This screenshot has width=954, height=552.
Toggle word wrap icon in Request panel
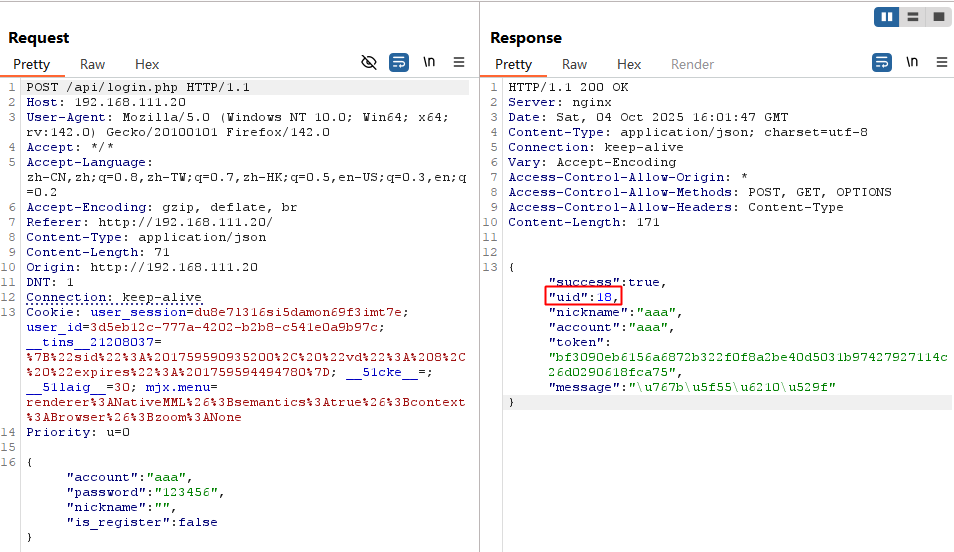coord(399,62)
